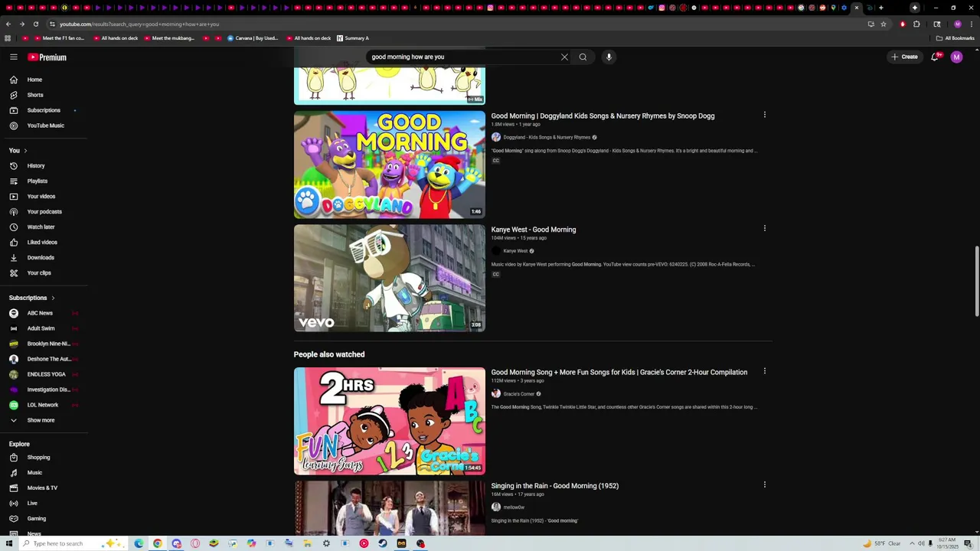Open Kanye West Good Morning thumbnail
The image size is (980, 551).
coord(390,278)
